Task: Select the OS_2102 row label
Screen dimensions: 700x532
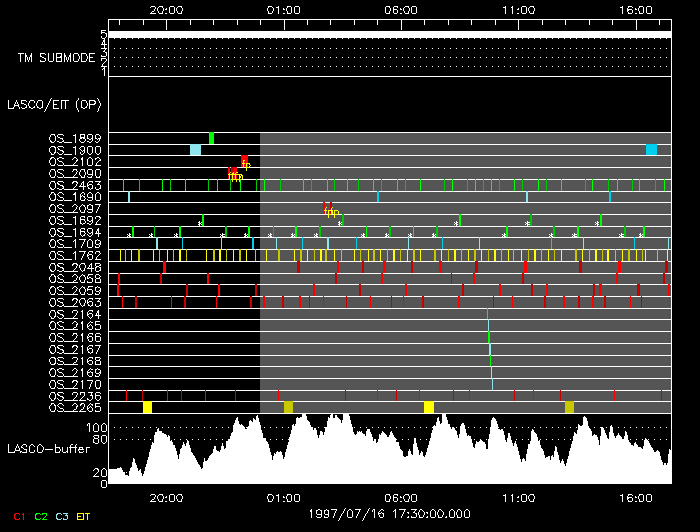Action: [74, 161]
